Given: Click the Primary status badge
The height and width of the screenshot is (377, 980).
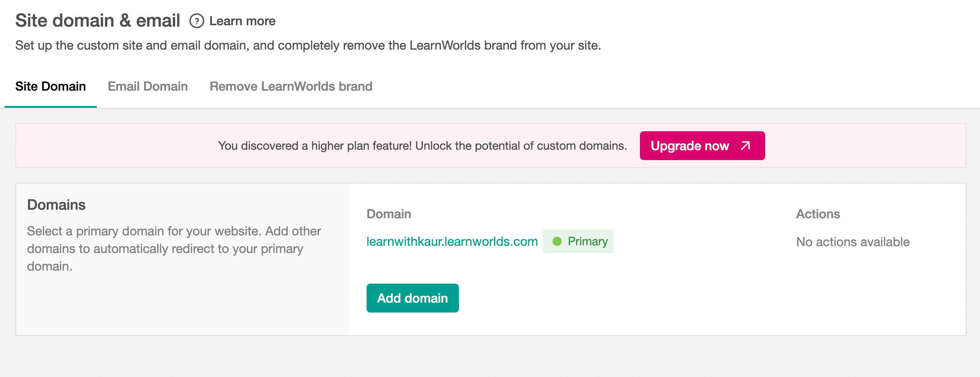Looking at the screenshot, I should (x=578, y=241).
